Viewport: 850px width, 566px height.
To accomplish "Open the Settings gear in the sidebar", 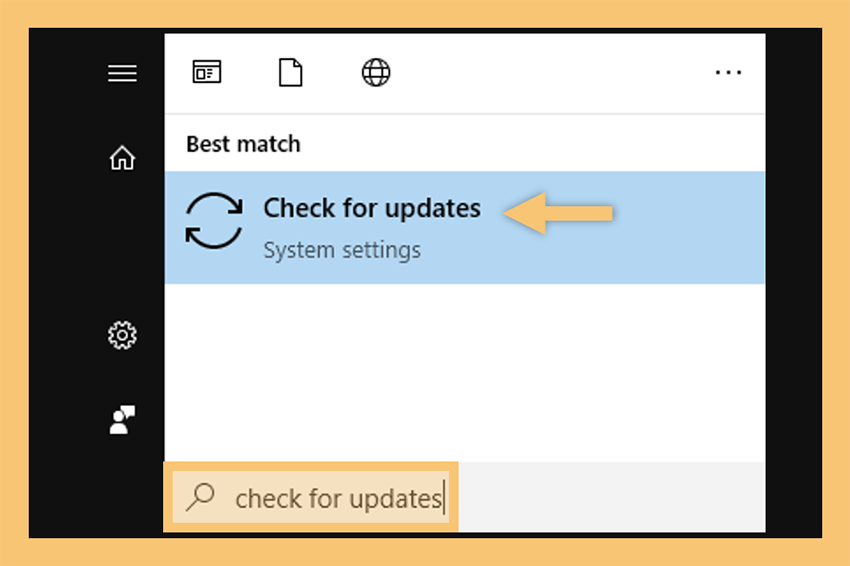I will pyautogui.click(x=122, y=336).
